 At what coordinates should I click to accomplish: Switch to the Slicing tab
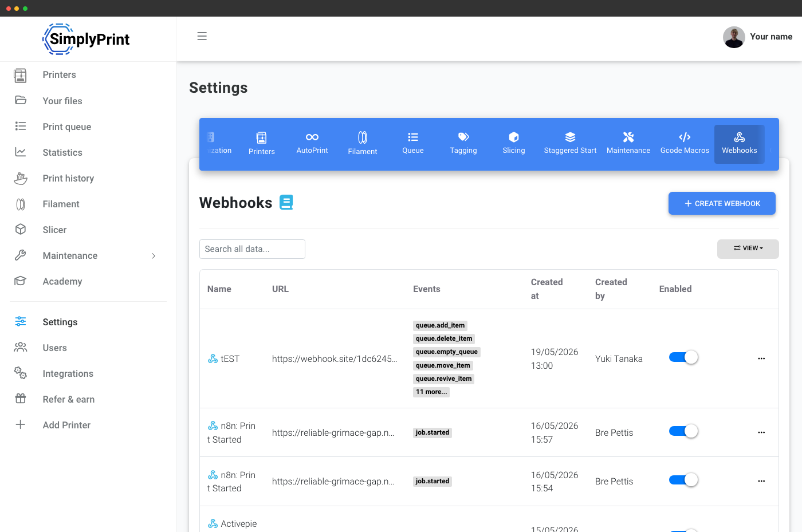click(514, 144)
